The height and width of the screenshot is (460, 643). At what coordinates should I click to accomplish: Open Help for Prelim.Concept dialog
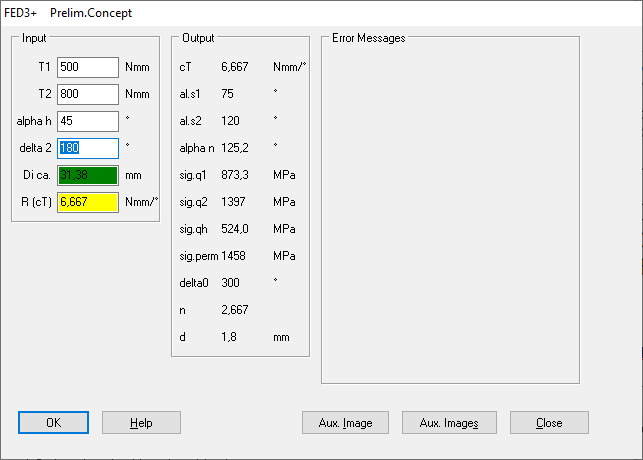tap(141, 423)
